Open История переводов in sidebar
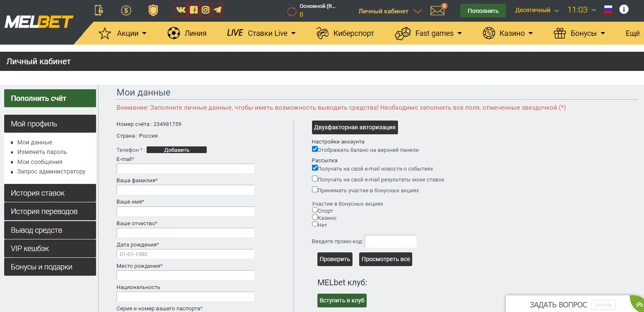This screenshot has height=312, width=644. [x=50, y=211]
